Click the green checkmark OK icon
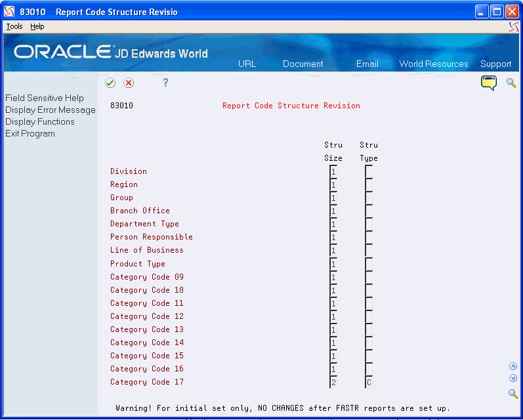 (110, 83)
